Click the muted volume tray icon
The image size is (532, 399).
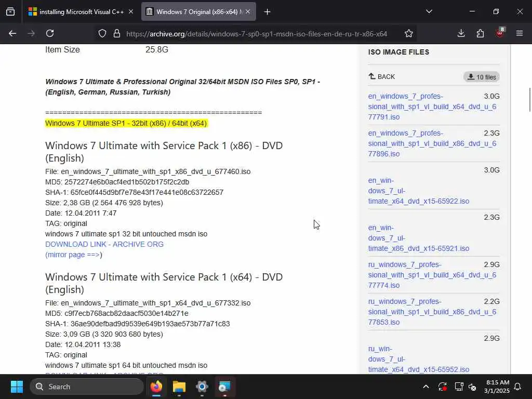472,387
